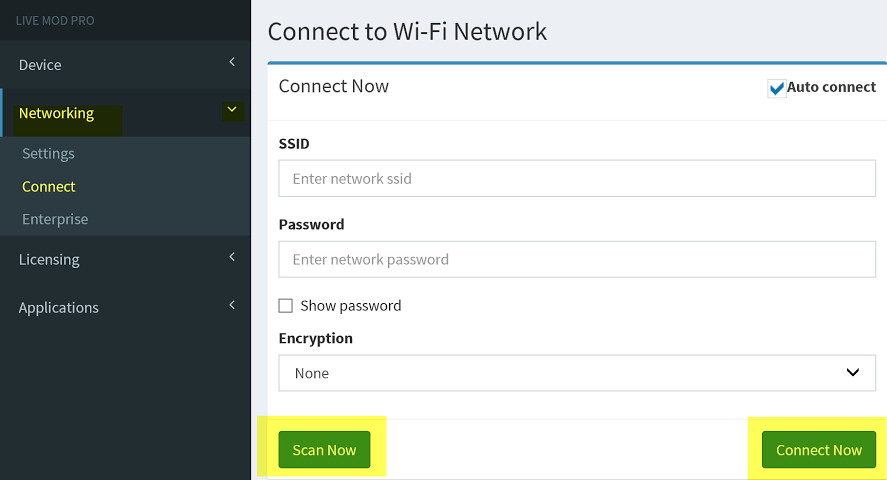Click the Encryption dropdown arrow icon
887x480 pixels.
coord(852,373)
